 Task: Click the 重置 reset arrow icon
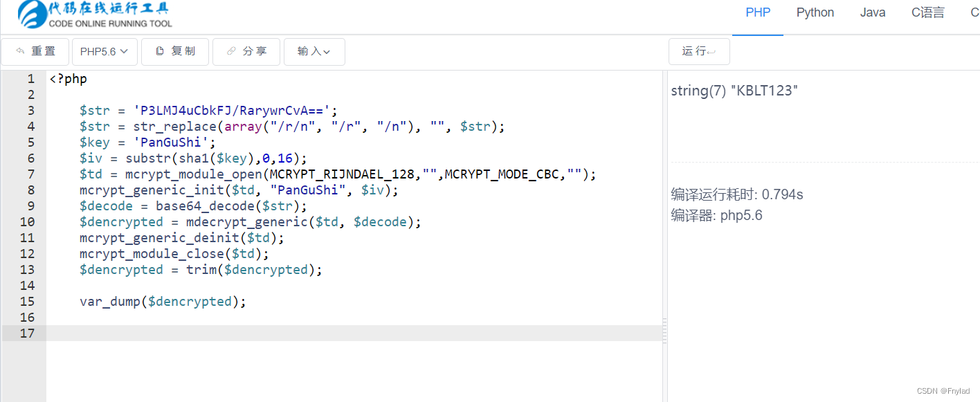click(x=20, y=51)
